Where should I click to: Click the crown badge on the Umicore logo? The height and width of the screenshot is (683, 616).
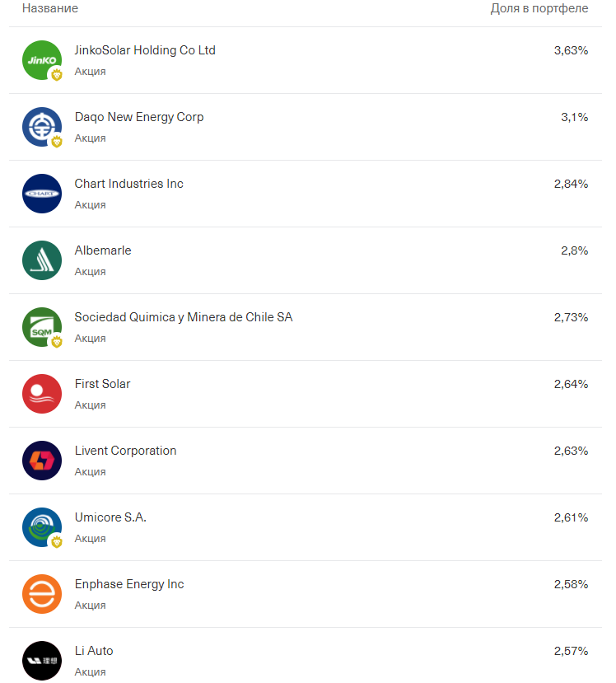pyautogui.click(x=57, y=542)
